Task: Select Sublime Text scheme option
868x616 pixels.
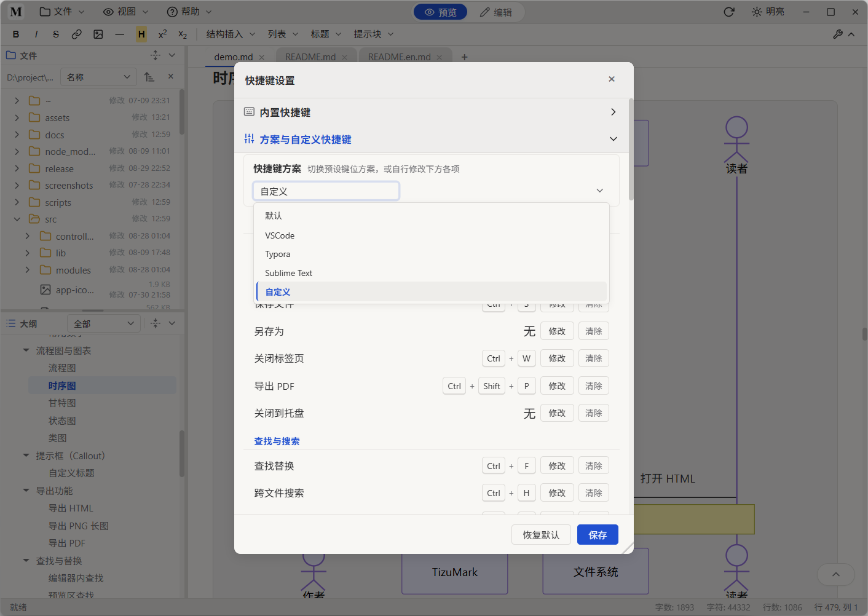Action: pos(432,273)
